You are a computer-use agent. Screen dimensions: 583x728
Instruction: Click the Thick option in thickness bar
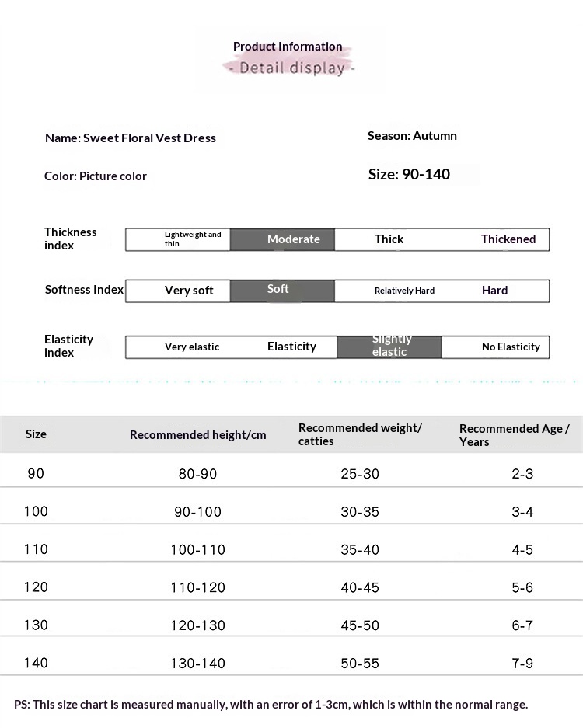pos(389,239)
